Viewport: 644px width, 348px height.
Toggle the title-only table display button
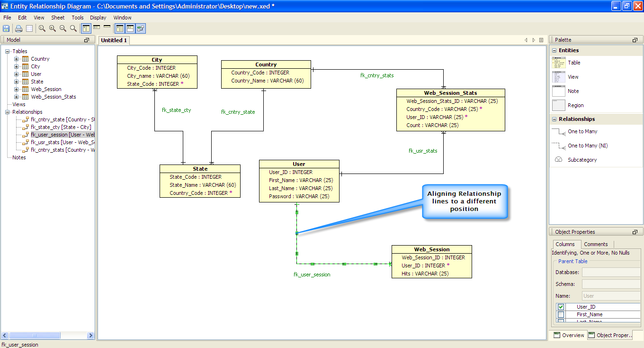pyautogui.click(x=107, y=27)
